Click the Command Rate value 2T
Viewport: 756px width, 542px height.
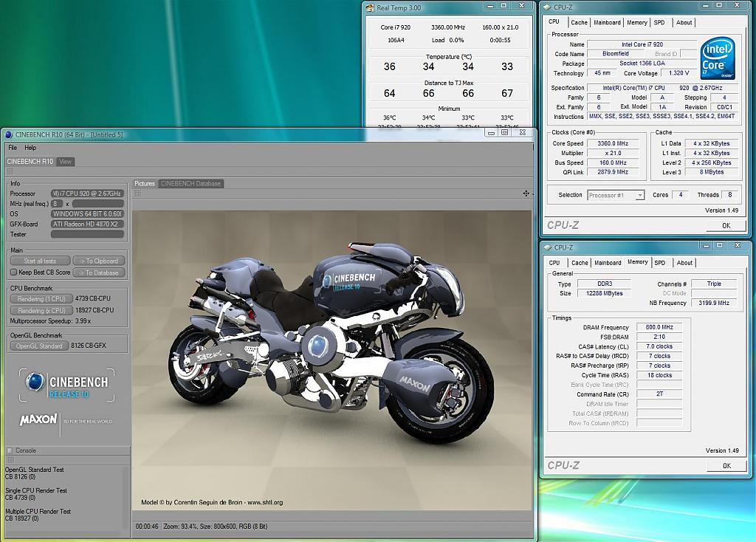point(659,394)
